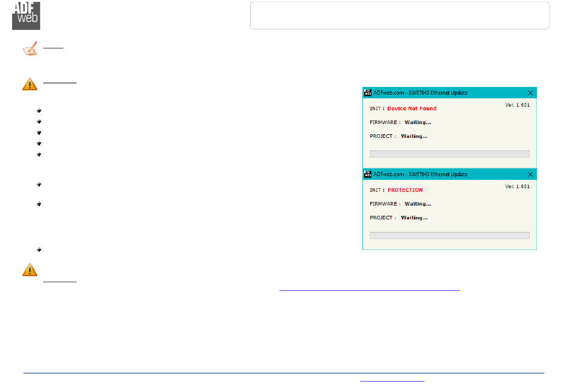
Task: Click the empty header box at top
Action: 400,15
